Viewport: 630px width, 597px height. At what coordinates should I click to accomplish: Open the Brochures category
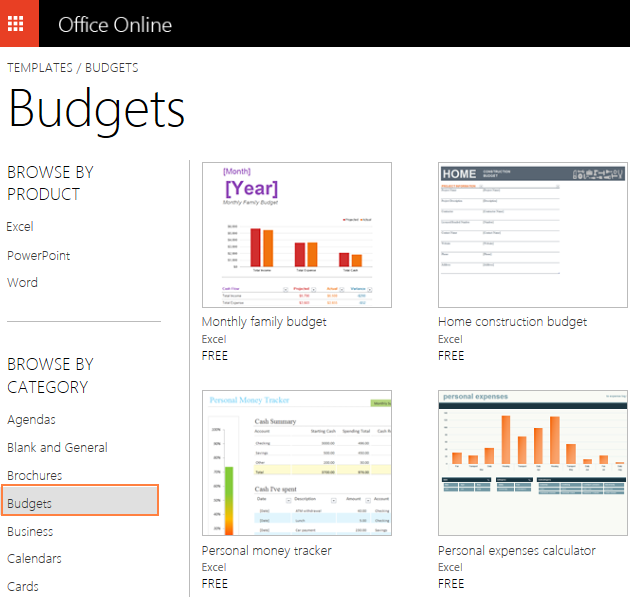[35, 476]
